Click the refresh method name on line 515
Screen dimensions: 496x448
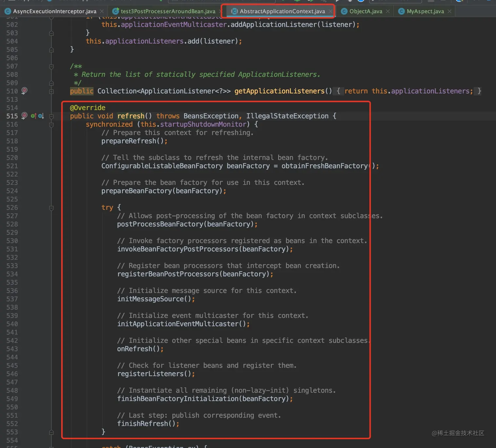click(131, 116)
